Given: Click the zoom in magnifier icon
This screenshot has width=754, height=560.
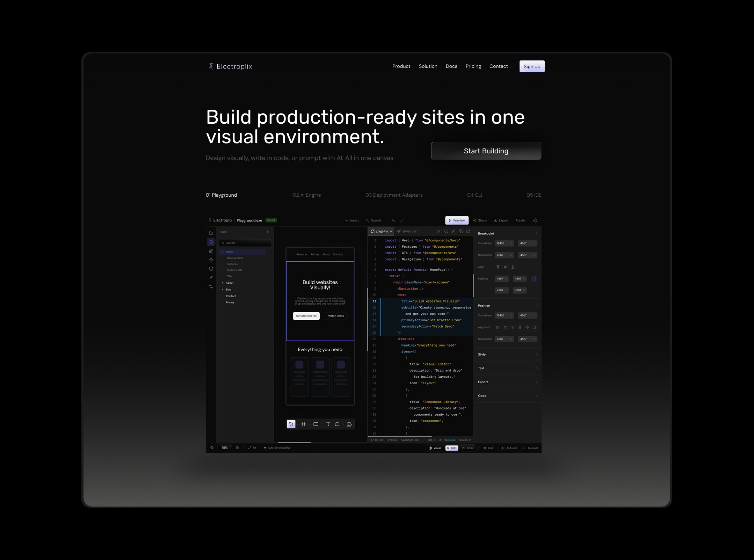Looking at the screenshot, I should click(237, 448).
